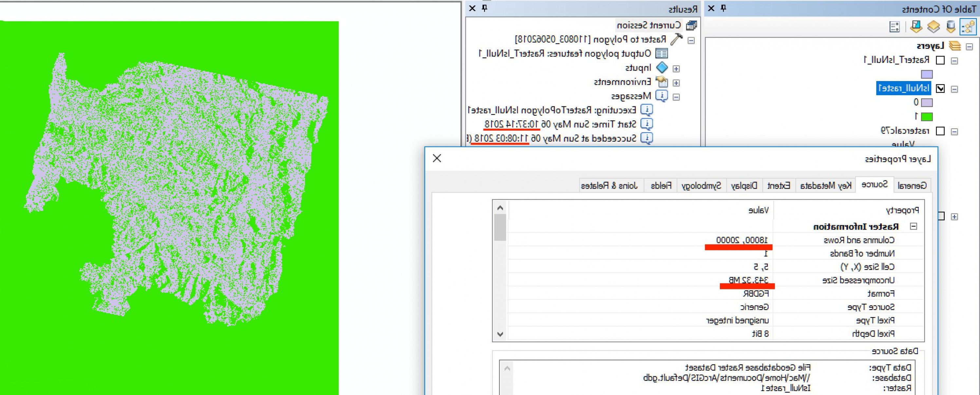980x395 pixels.
Task: Turn on the rastercalc79 layer checkbox
Action: [940, 131]
